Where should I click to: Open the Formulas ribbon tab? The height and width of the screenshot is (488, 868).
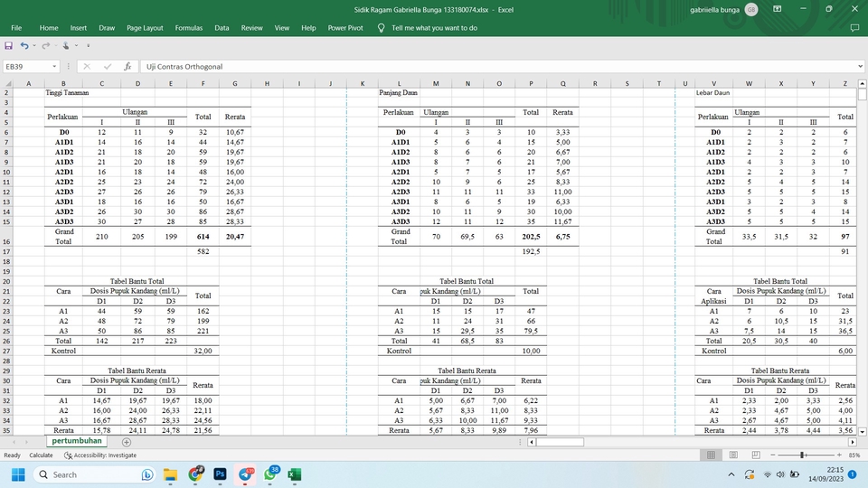pos(189,28)
